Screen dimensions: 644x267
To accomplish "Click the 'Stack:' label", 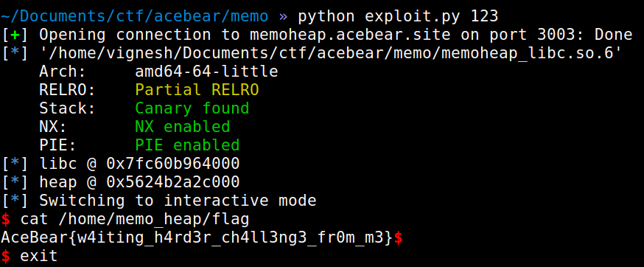I will tap(67, 108).
